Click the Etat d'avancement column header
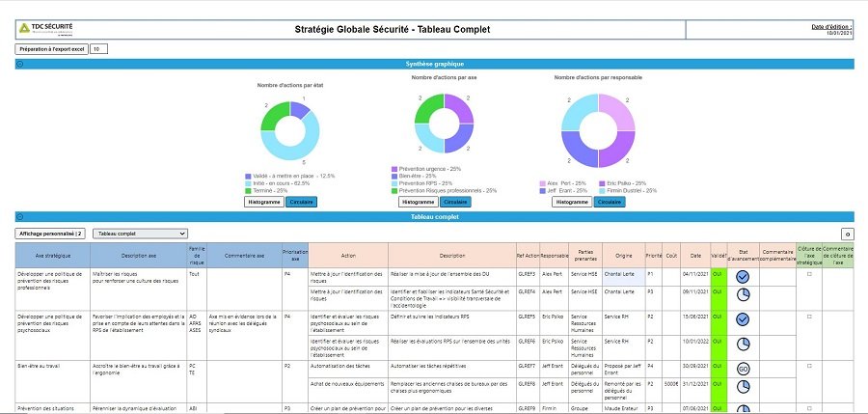 pos(743,256)
